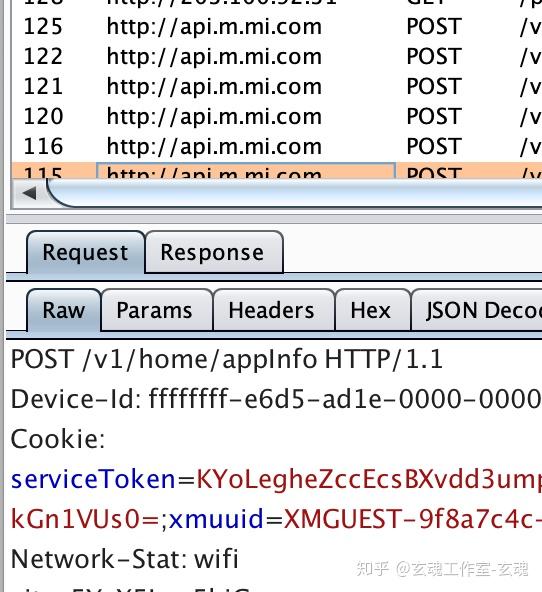Select history row number 122

pyautogui.click(x=277, y=56)
